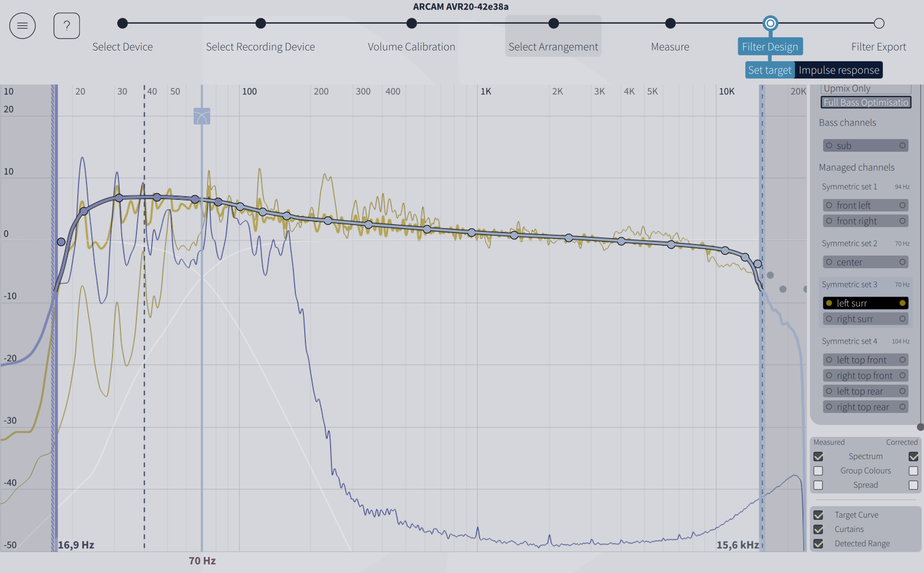This screenshot has height=573, width=924.
Task: Toggle the Curtains checkbox
Action: tap(818, 530)
